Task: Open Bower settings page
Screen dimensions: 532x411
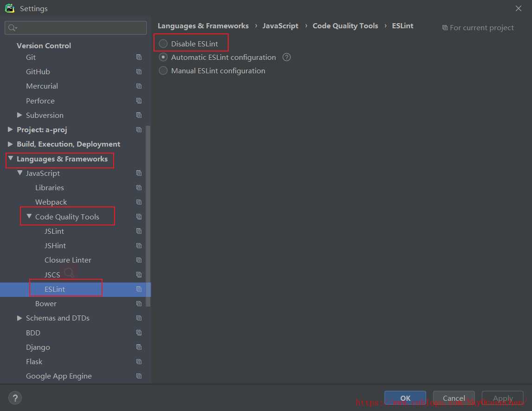Action: [x=46, y=304]
